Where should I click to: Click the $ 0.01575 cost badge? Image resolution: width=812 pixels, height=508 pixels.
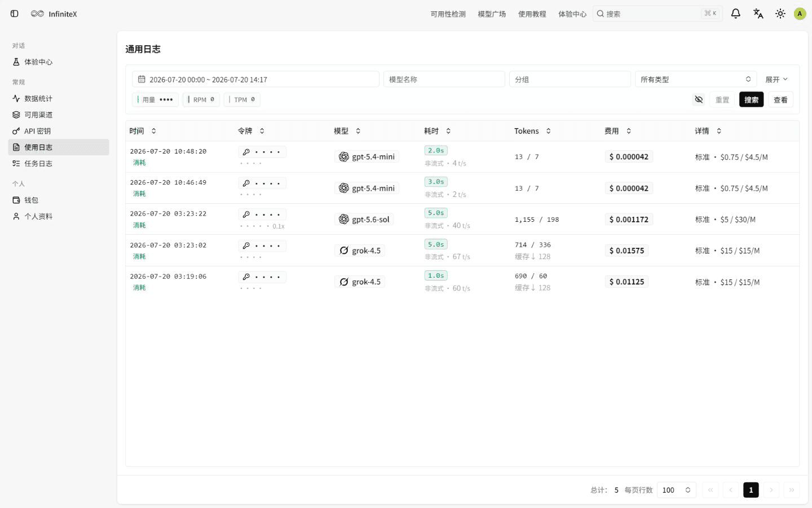point(626,250)
